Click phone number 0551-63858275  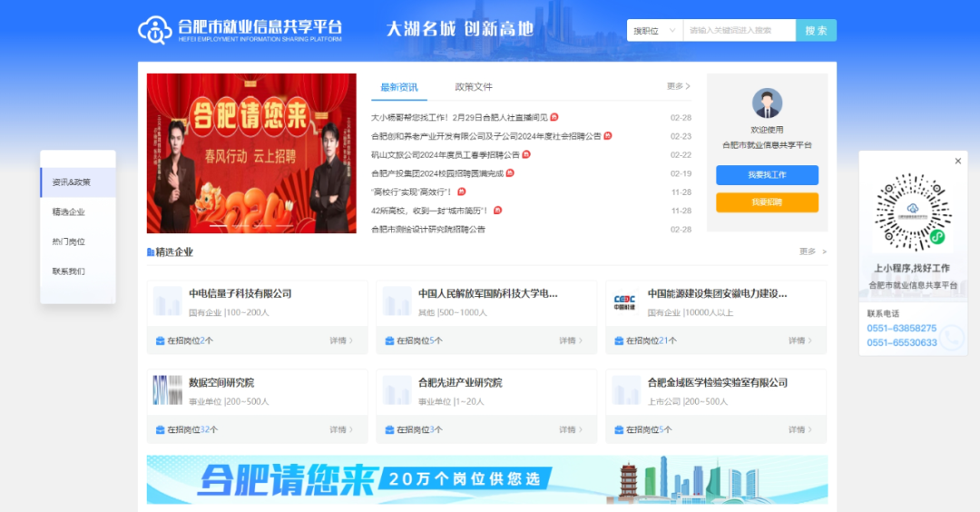tap(901, 329)
